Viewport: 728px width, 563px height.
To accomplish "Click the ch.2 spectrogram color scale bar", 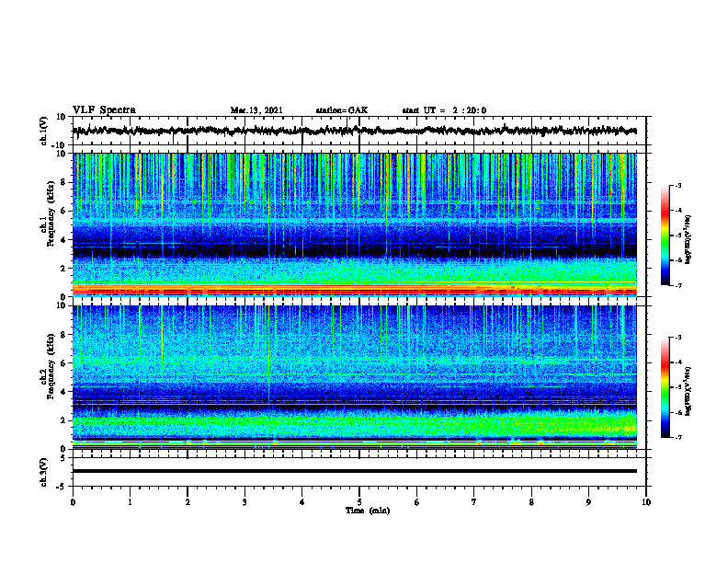I will point(665,387).
